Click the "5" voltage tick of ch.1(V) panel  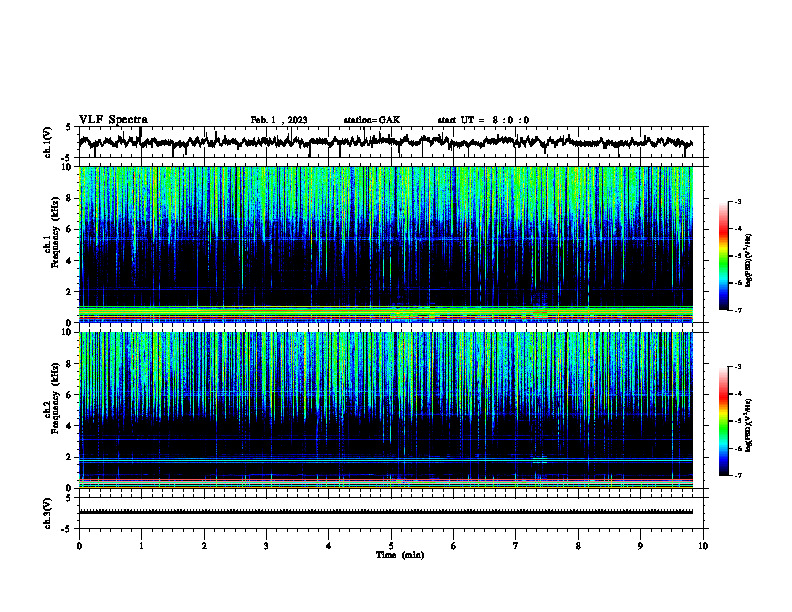click(x=68, y=127)
